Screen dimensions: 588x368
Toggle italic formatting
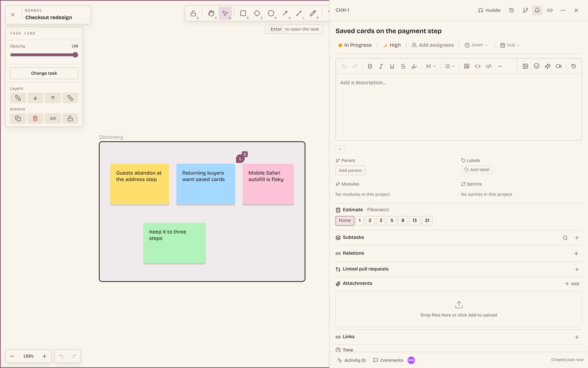click(381, 66)
